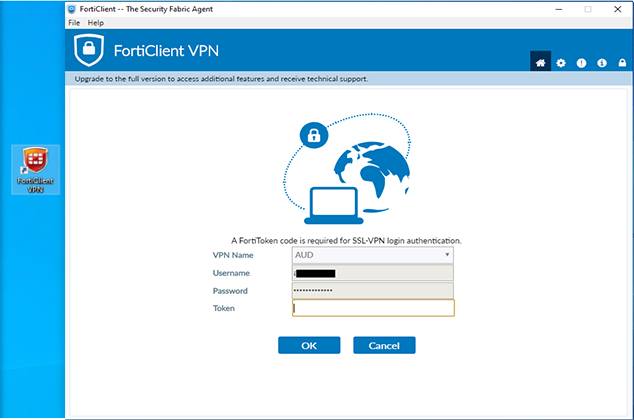Expand the VPN Name dropdown
Image resolution: width=634 pixels, height=420 pixels.
[447, 255]
